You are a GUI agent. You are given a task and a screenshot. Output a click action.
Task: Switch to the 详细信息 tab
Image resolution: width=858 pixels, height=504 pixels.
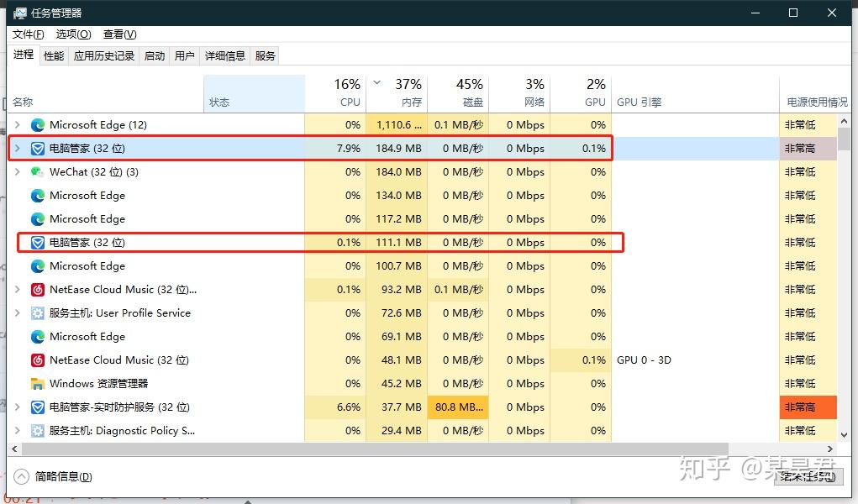(225, 55)
